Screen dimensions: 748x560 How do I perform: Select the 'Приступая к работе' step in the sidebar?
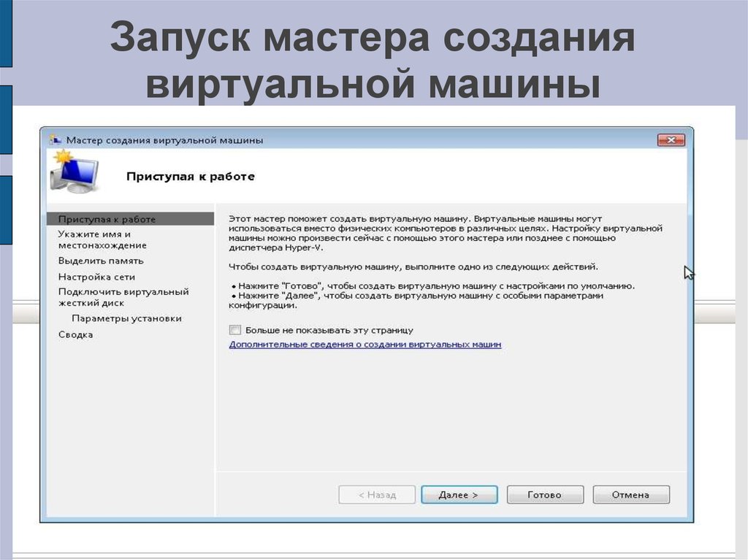(x=107, y=219)
